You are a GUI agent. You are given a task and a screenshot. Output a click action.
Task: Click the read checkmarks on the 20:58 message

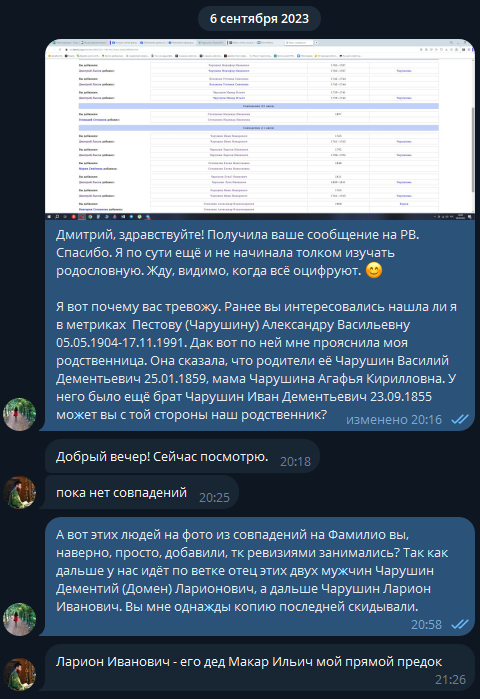pyautogui.click(x=460, y=625)
